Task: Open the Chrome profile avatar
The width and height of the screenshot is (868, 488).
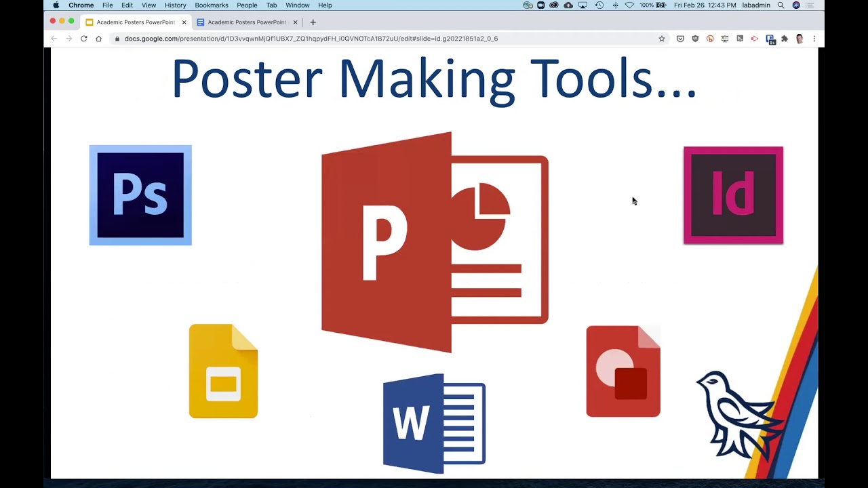Action: coord(800,39)
